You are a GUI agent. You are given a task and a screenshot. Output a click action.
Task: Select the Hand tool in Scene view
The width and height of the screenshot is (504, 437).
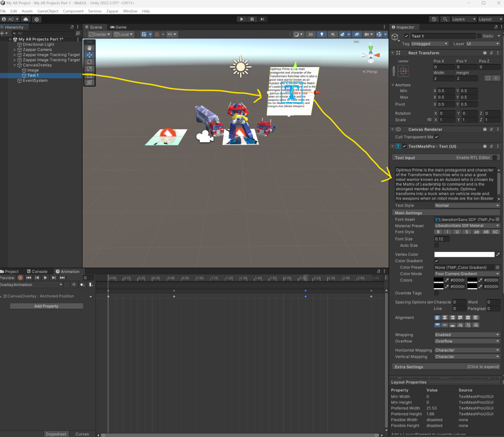coord(89,48)
